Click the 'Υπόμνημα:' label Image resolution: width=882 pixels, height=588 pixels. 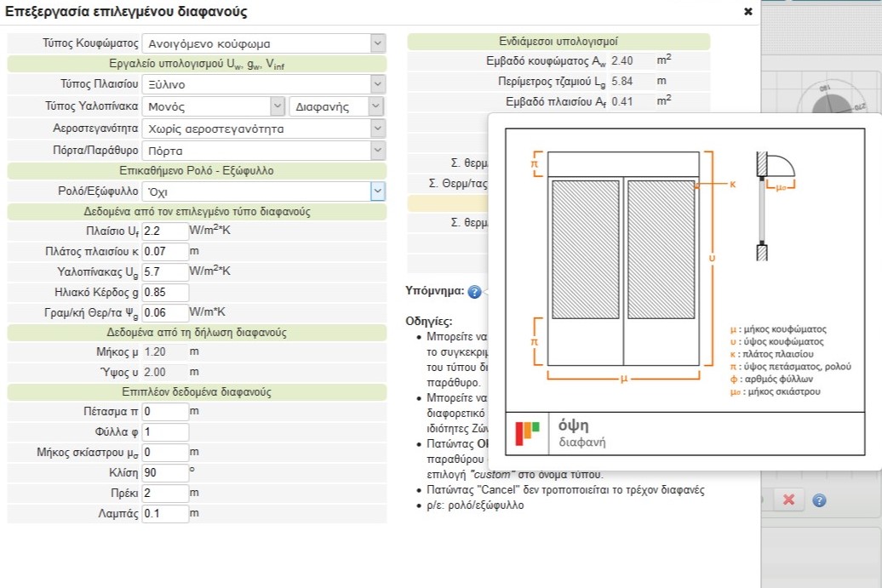pos(435,291)
